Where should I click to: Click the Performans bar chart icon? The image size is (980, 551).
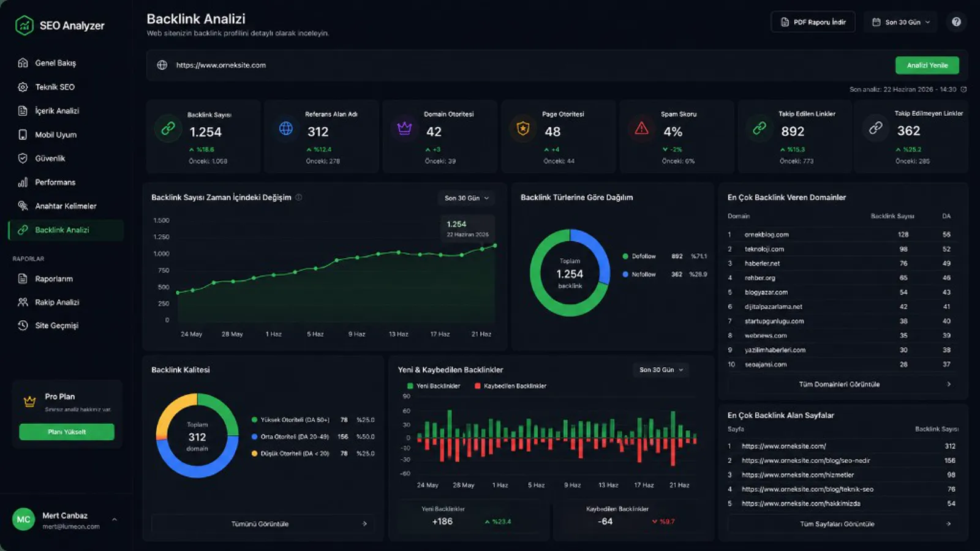(23, 182)
